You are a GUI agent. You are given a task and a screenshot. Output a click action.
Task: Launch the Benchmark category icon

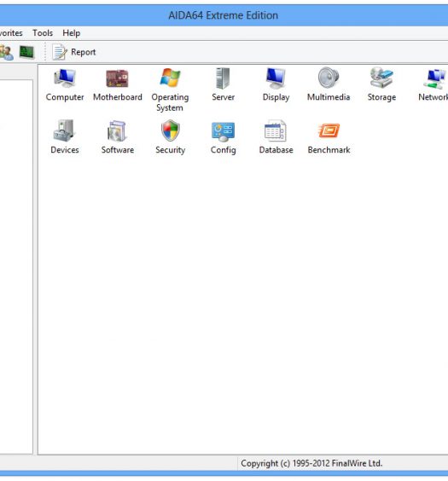click(x=329, y=130)
